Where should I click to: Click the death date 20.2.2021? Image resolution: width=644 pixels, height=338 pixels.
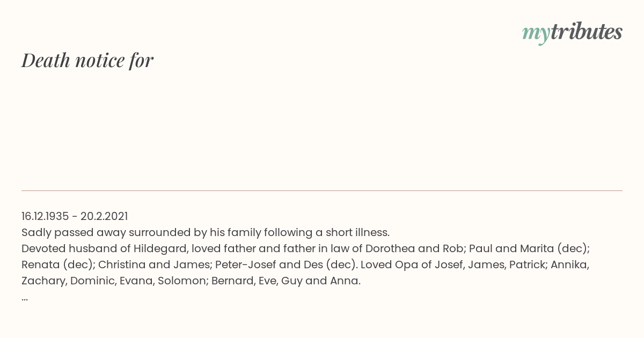point(104,216)
